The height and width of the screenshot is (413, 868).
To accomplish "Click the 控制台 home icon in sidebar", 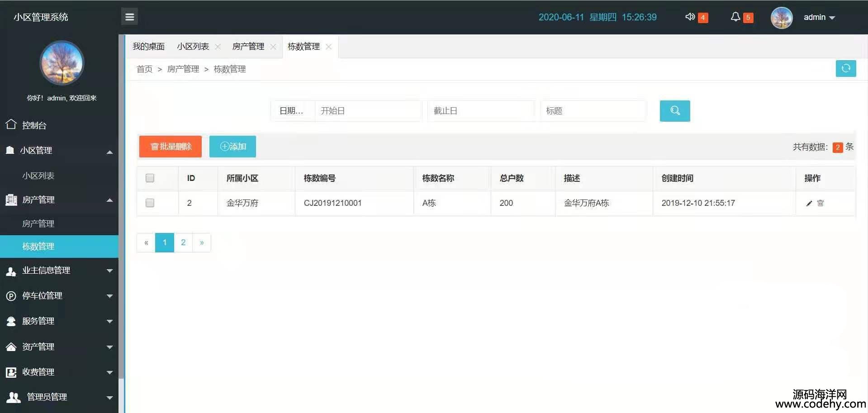I will (x=11, y=124).
